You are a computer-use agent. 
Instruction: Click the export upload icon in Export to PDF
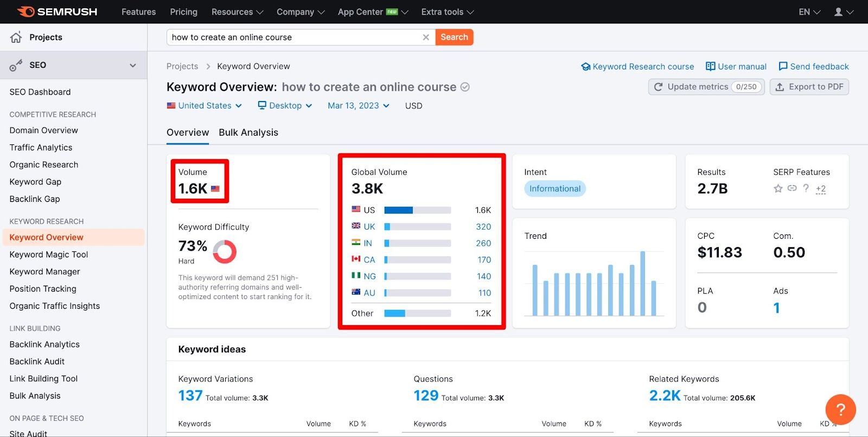tap(780, 87)
